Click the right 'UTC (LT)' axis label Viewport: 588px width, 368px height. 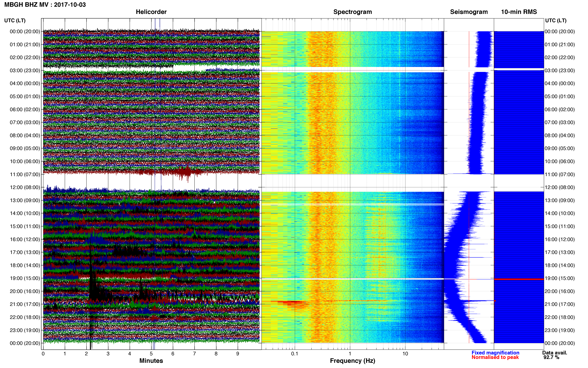click(x=556, y=20)
